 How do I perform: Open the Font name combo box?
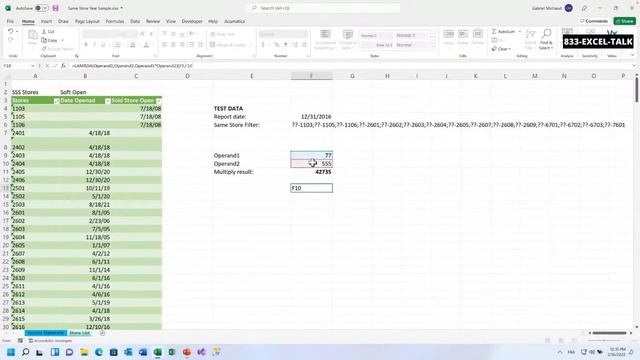[103, 34]
